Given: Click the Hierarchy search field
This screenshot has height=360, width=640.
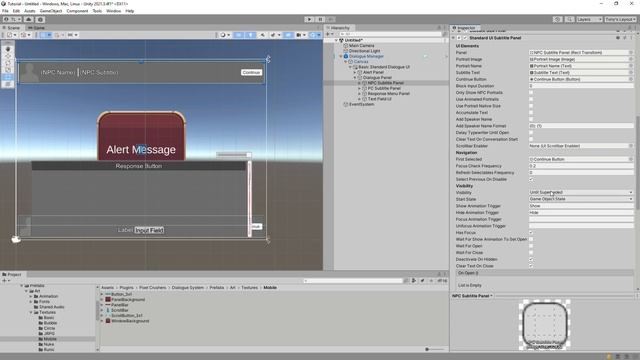Looking at the screenshot, I should click(x=390, y=34).
